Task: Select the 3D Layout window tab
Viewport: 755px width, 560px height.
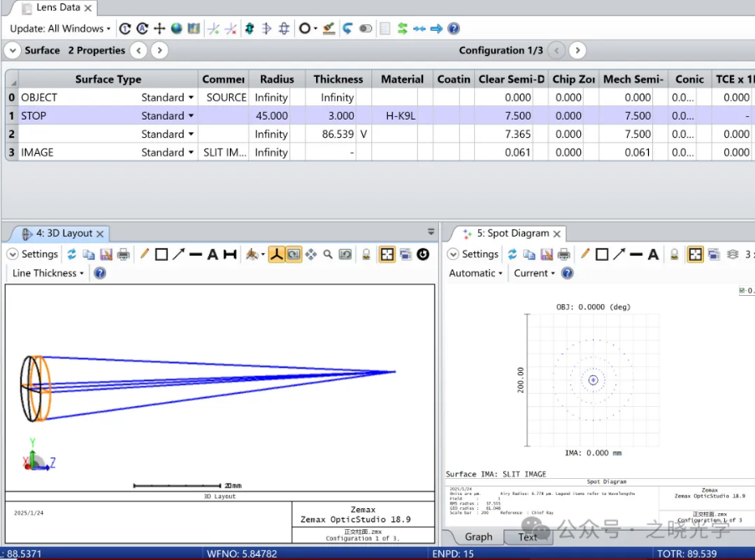Action: [64, 234]
